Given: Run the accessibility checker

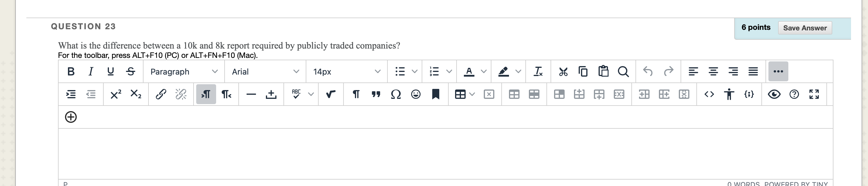Looking at the screenshot, I should click(x=729, y=94).
